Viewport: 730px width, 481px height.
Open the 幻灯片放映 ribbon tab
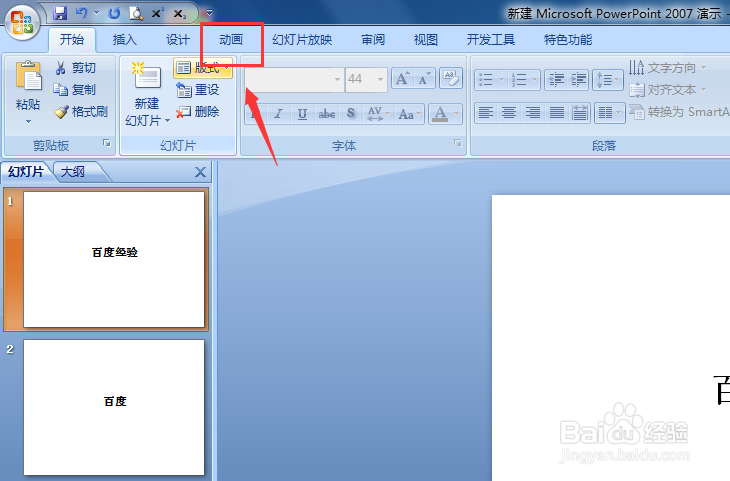pos(302,40)
